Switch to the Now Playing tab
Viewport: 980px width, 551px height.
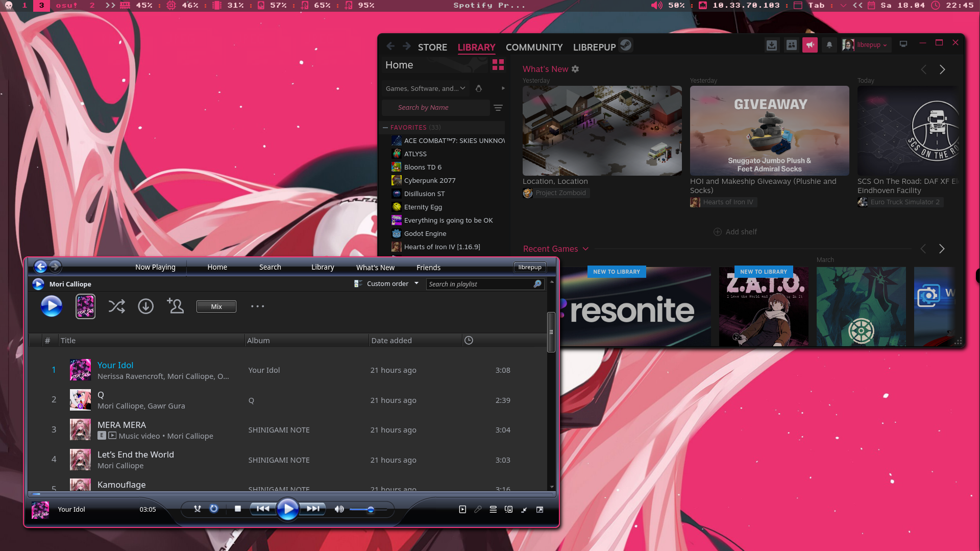click(x=155, y=267)
